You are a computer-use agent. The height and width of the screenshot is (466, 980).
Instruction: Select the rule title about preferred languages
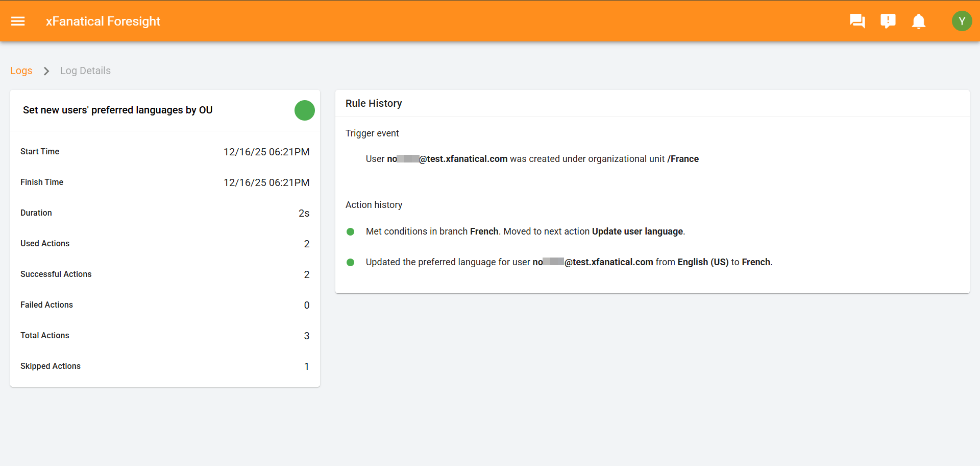point(117,110)
